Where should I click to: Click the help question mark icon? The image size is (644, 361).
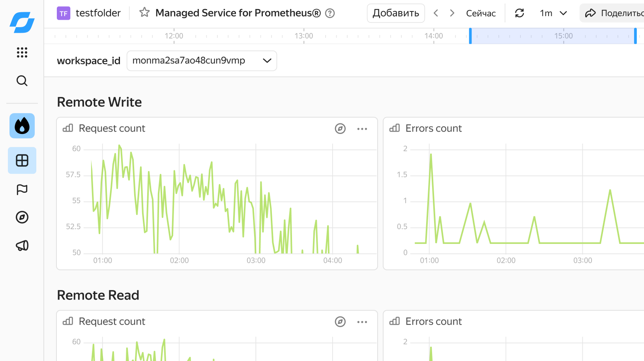330,13
